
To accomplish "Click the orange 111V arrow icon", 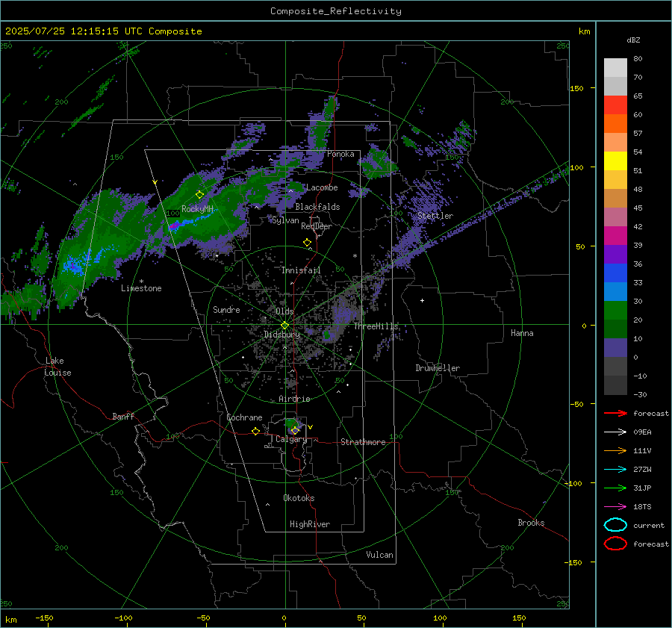I will point(615,450).
